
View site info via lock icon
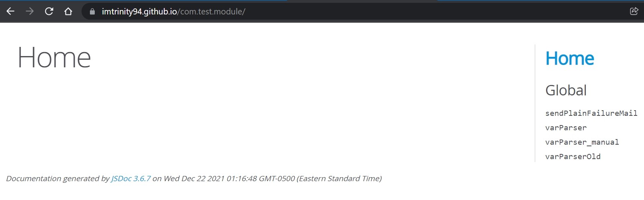click(92, 12)
